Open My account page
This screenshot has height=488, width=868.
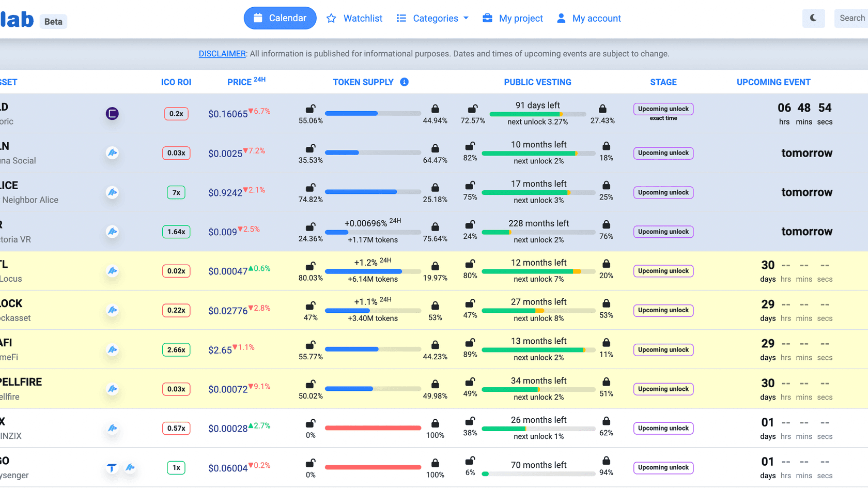pos(589,19)
